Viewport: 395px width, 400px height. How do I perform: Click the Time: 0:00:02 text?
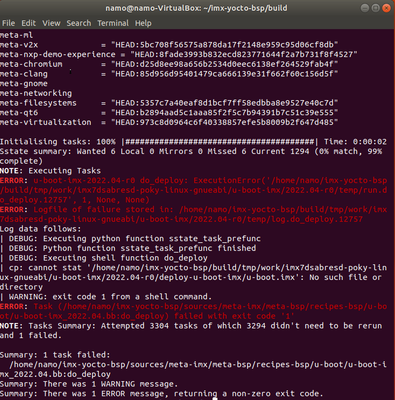[x=355, y=142]
